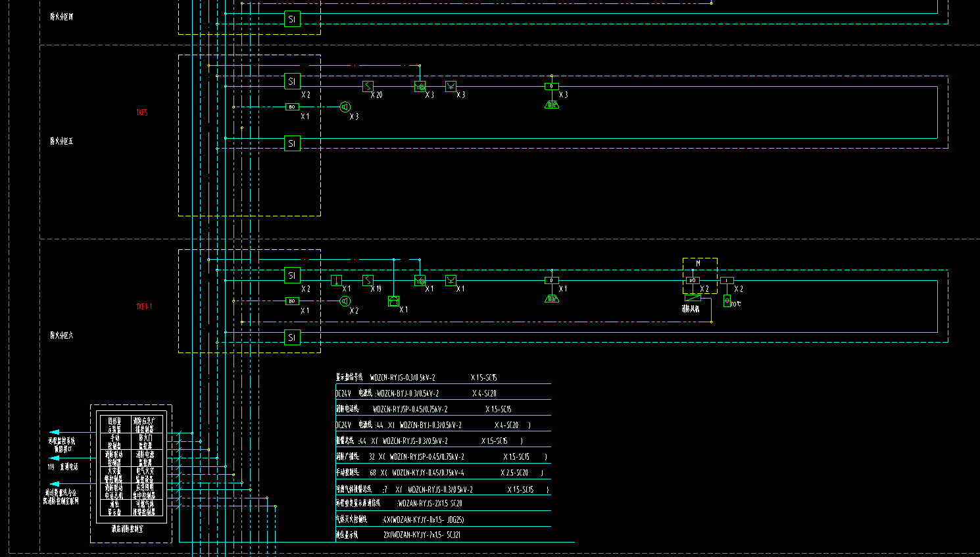
Task: Select the arrow above 远程监控系统预留接口
Action: pyautogui.click(x=55, y=432)
